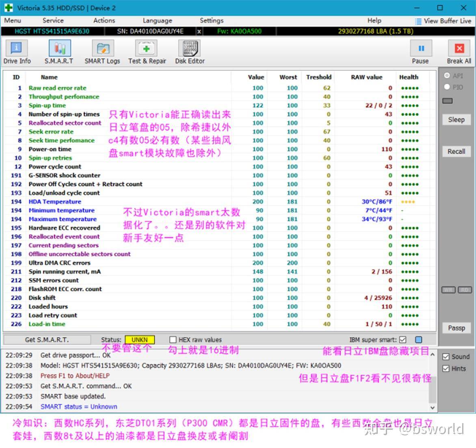Enable HEX raw values checkbox

tap(173, 339)
